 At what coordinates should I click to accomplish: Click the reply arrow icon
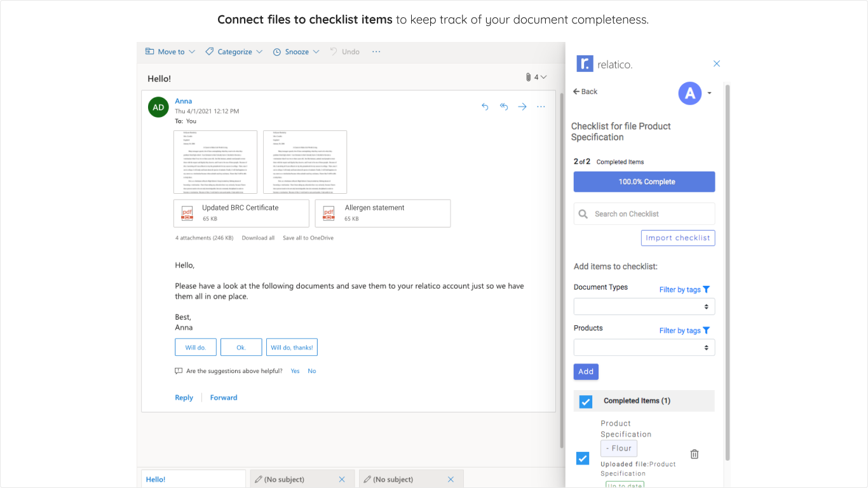click(x=485, y=107)
